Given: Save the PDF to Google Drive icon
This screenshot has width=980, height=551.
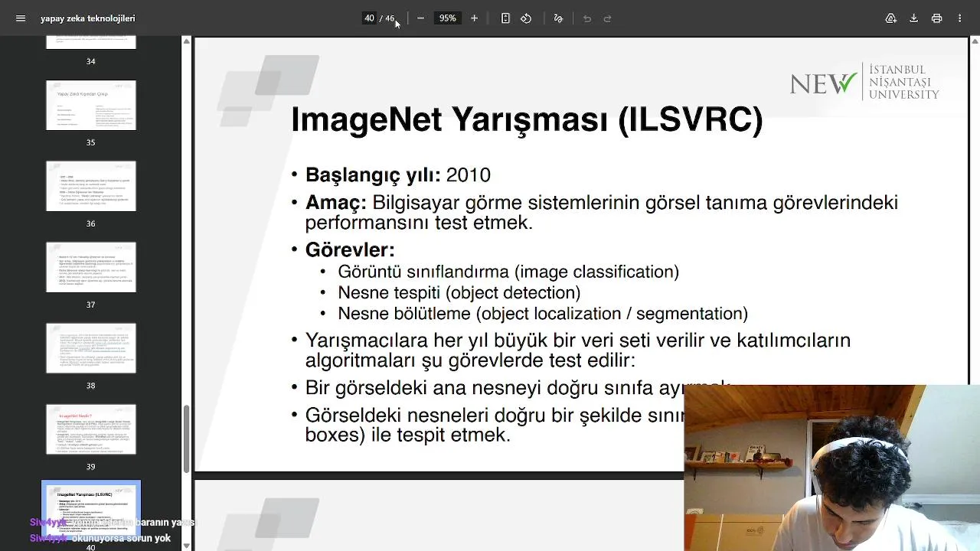Looking at the screenshot, I should click(890, 18).
